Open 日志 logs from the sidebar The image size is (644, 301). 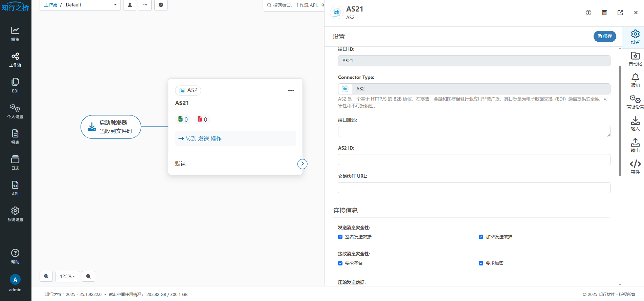[x=15, y=163]
